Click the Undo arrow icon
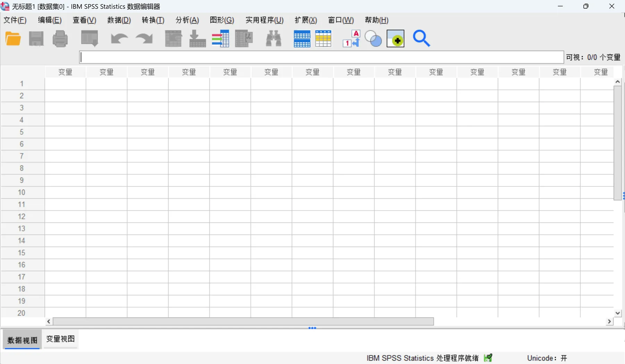Image resolution: width=625 pixels, height=364 pixels. point(119,39)
